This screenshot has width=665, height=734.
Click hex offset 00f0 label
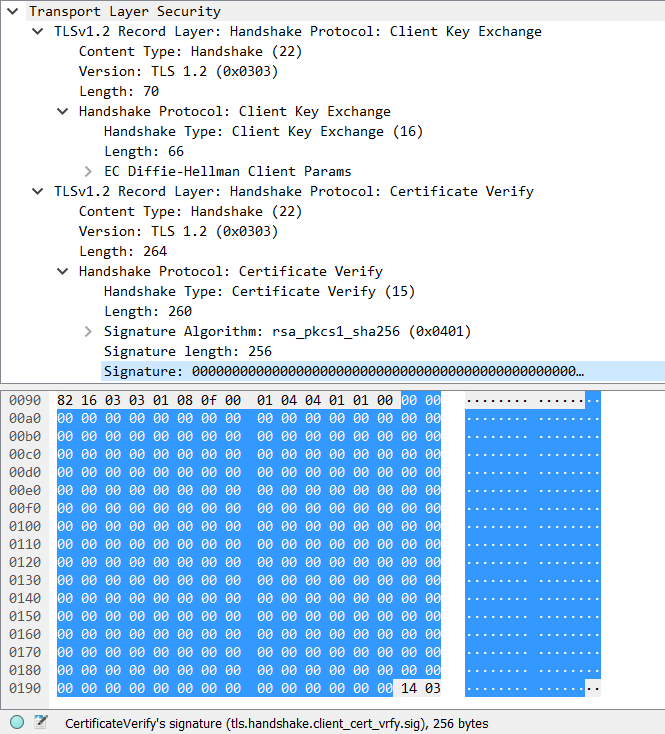point(25,508)
